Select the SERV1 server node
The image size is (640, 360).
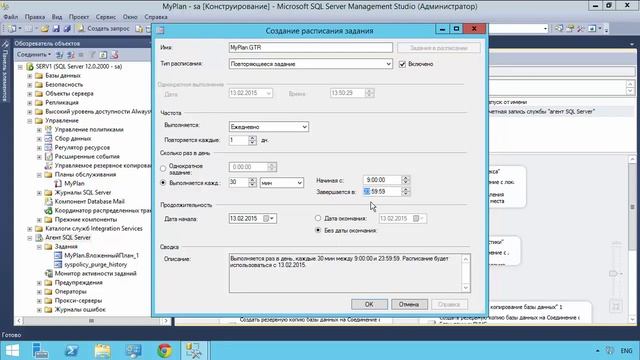click(78, 66)
